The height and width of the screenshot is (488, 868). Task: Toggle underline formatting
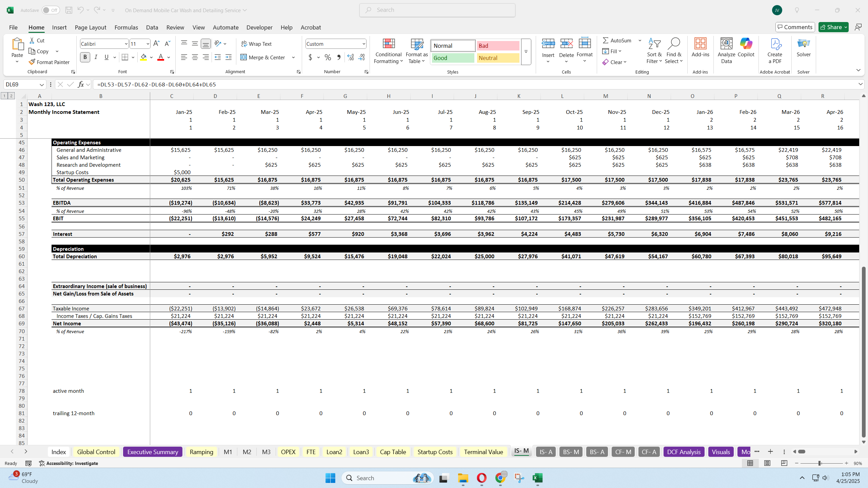pos(106,57)
